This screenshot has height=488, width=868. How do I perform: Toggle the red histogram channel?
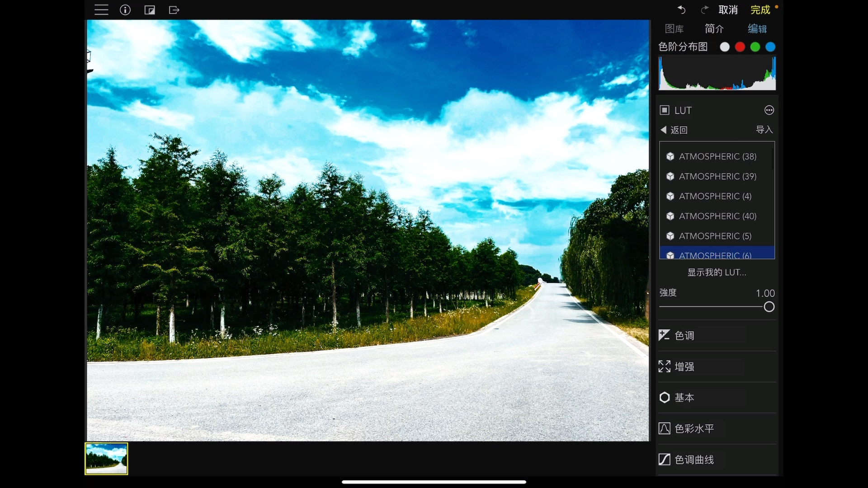[740, 47]
